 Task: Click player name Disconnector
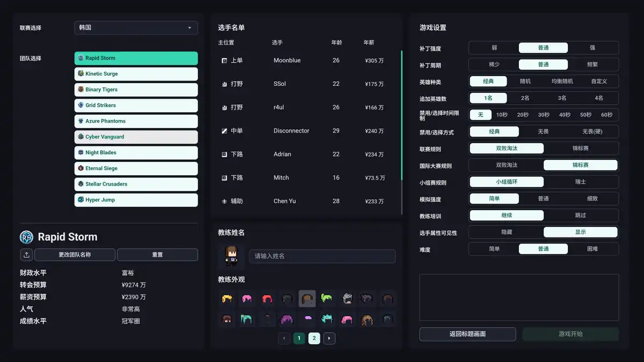291,131
